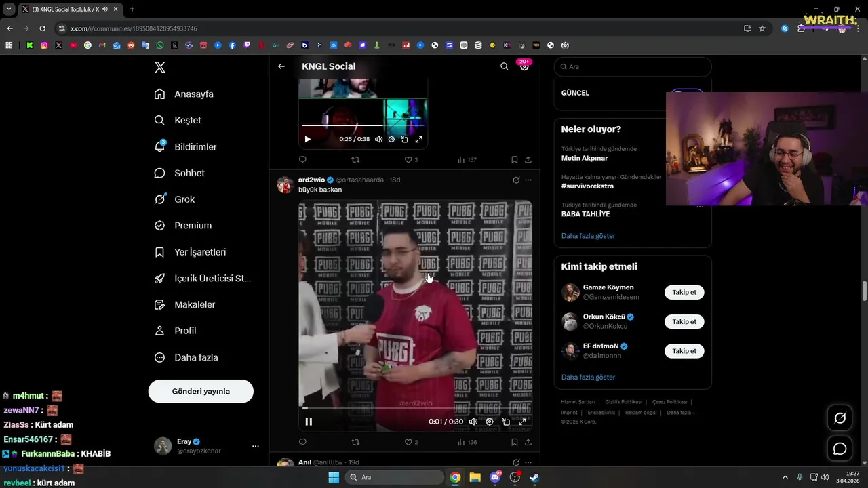
Task: Go to the X logo home
Action: pos(159,67)
